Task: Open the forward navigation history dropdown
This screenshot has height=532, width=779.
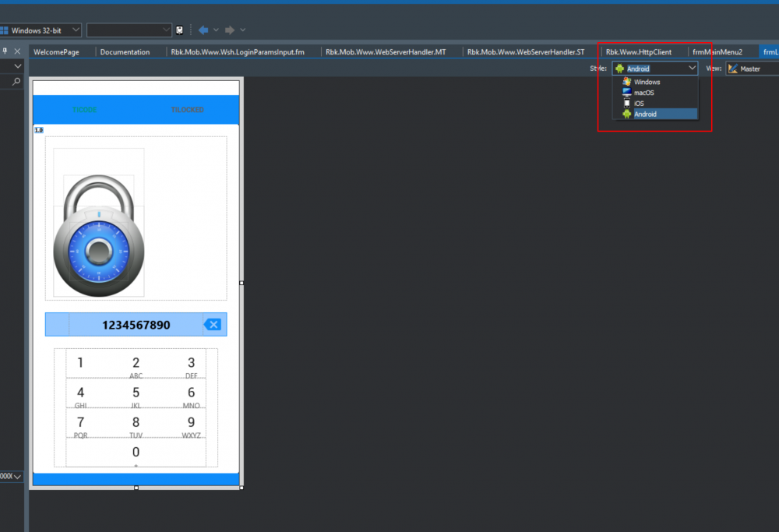Action: [x=242, y=30]
